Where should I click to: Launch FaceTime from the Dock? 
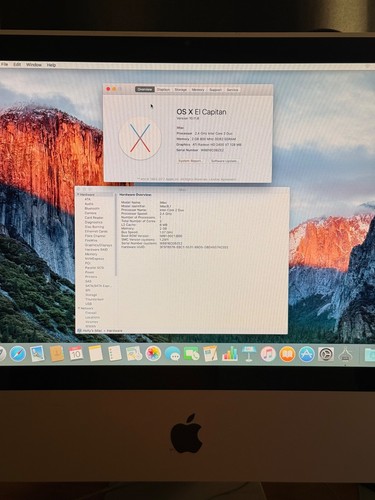pyautogui.click(x=191, y=354)
